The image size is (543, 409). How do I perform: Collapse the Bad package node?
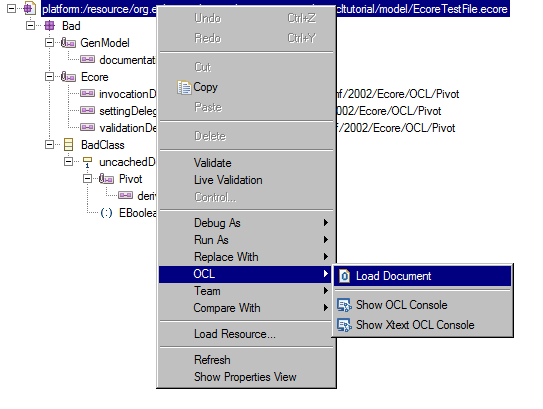click(x=30, y=26)
